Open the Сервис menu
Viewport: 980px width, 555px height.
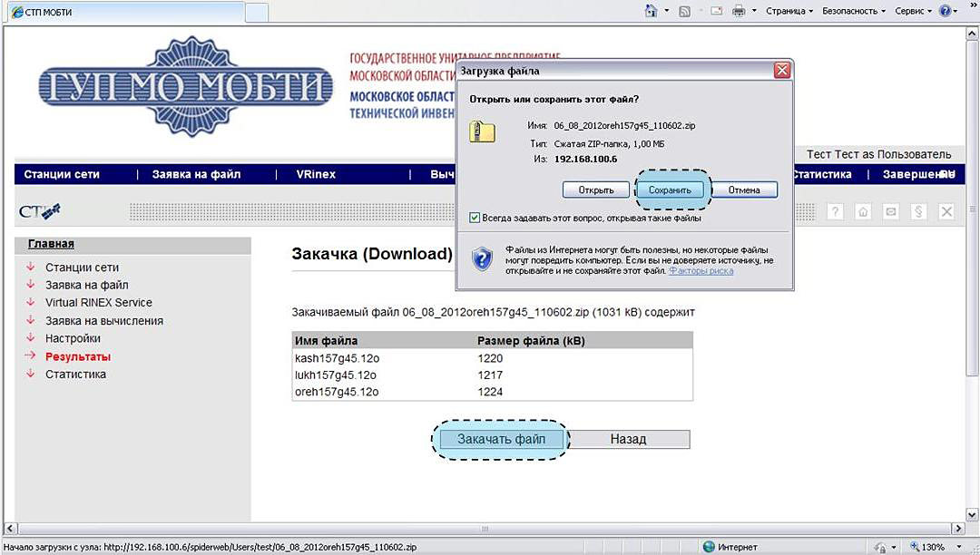(x=913, y=11)
